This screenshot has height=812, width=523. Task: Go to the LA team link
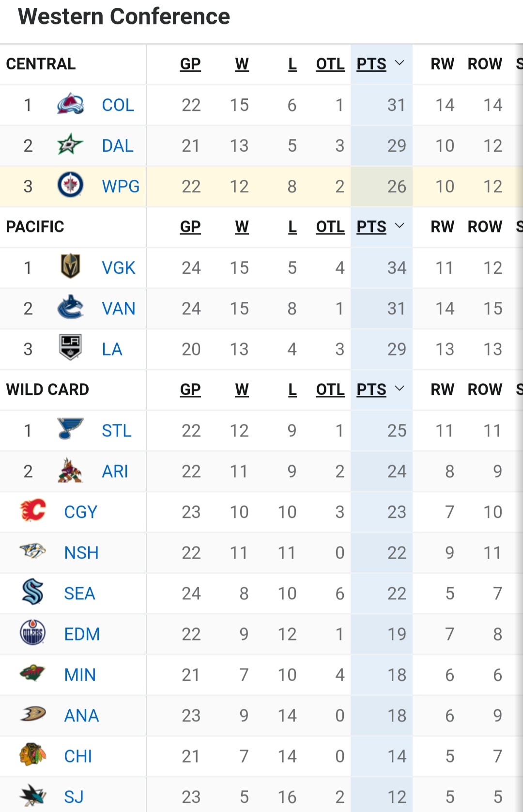(112, 349)
